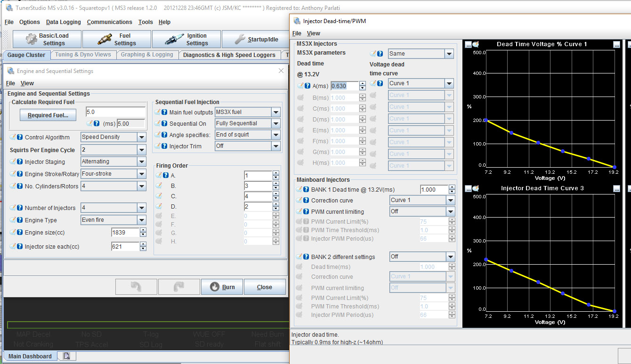Switch to Diagnostics & High Speed Loggers tab
Viewport: 631px width, 364px height.
(x=229, y=55)
